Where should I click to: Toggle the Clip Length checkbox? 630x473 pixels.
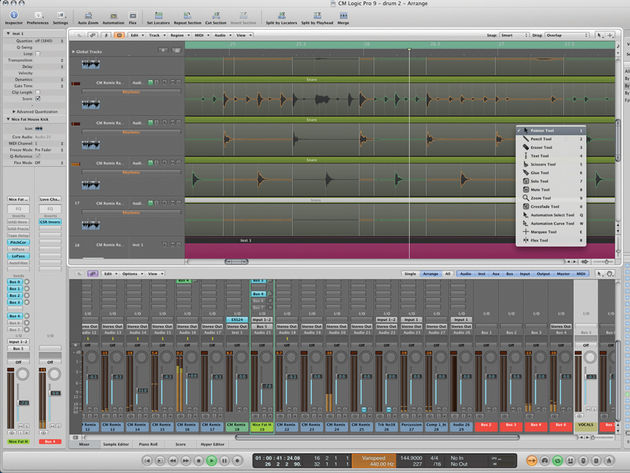tap(38, 92)
